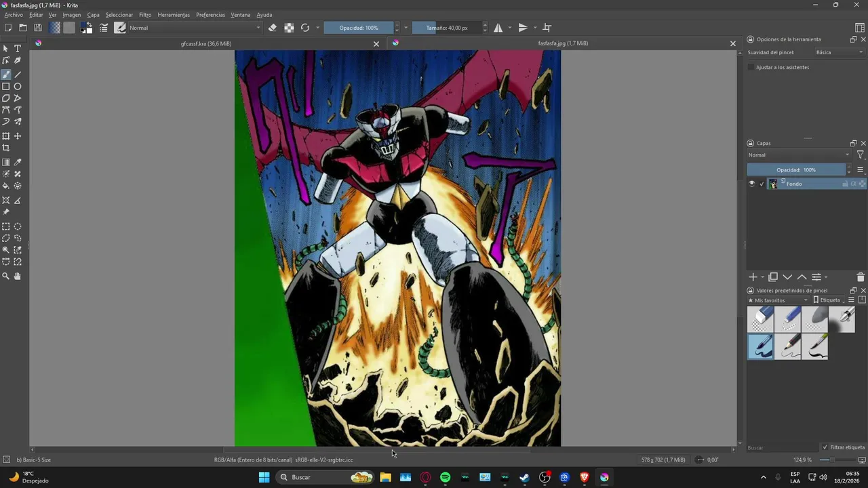
Task: Select the Pan hand tool
Action: click(x=18, y=277)
